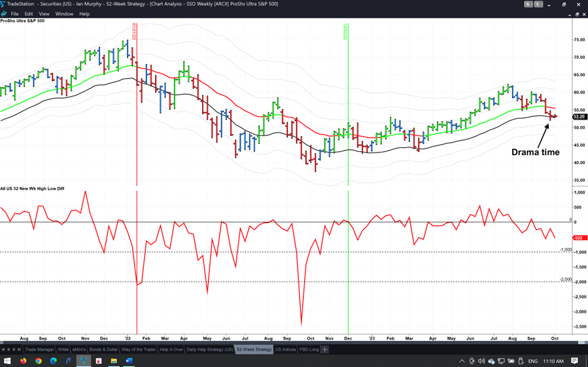Open the Daily Help Strategy (US) tab
Screen dimensions: 588x367
pos(210,349)
